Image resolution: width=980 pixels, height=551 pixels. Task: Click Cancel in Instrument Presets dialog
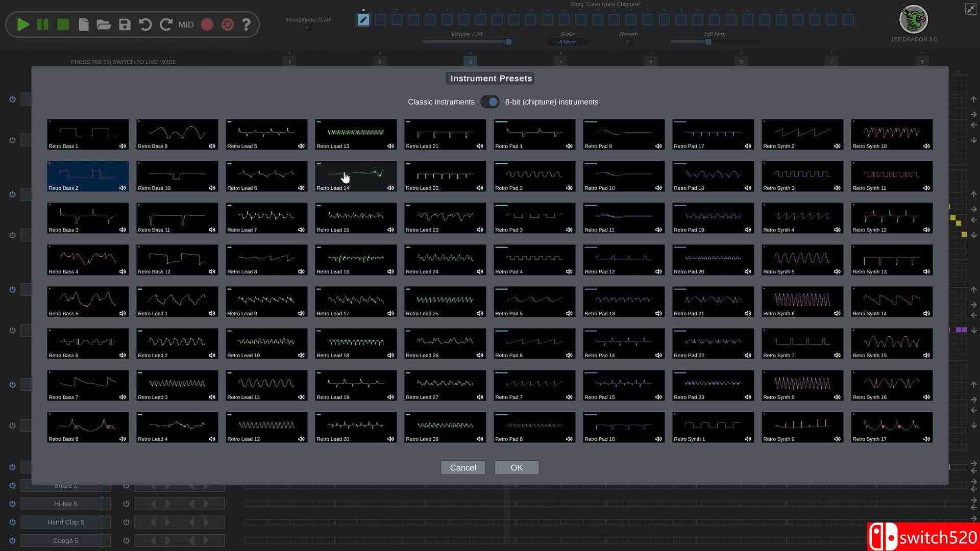click(463, 467)
